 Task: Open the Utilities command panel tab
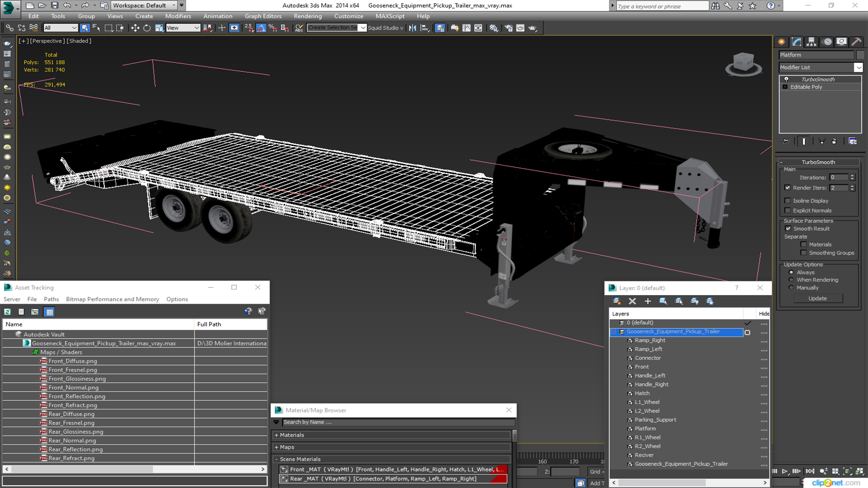(856, 42)
